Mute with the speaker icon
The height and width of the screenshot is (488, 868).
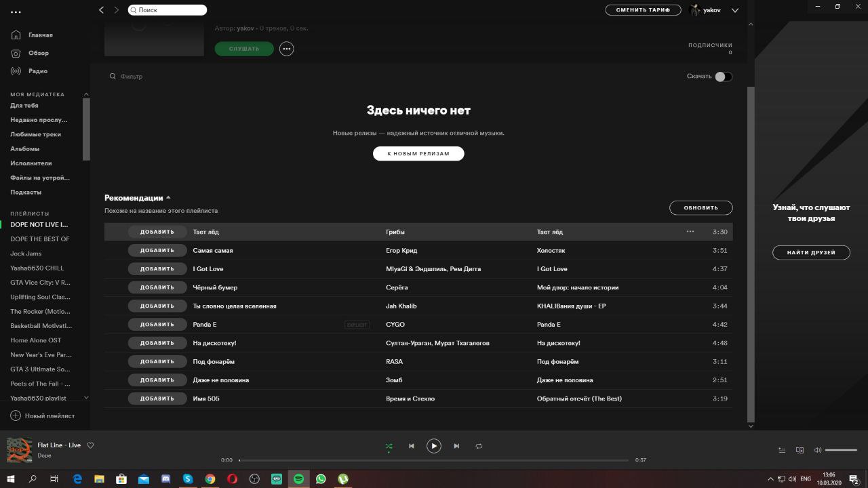[817, 450]
